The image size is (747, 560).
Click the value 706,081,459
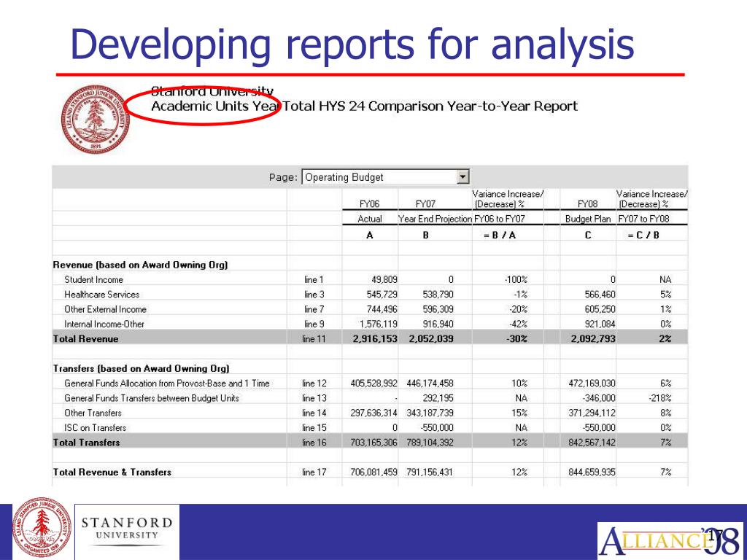(374, 472)
